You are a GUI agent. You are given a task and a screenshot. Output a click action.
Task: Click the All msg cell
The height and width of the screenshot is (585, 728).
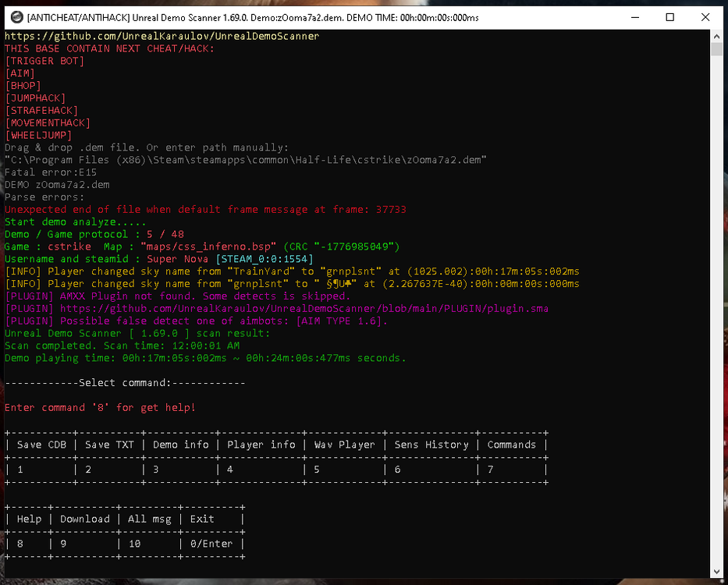pyautogui.click(x=148, y=519)
